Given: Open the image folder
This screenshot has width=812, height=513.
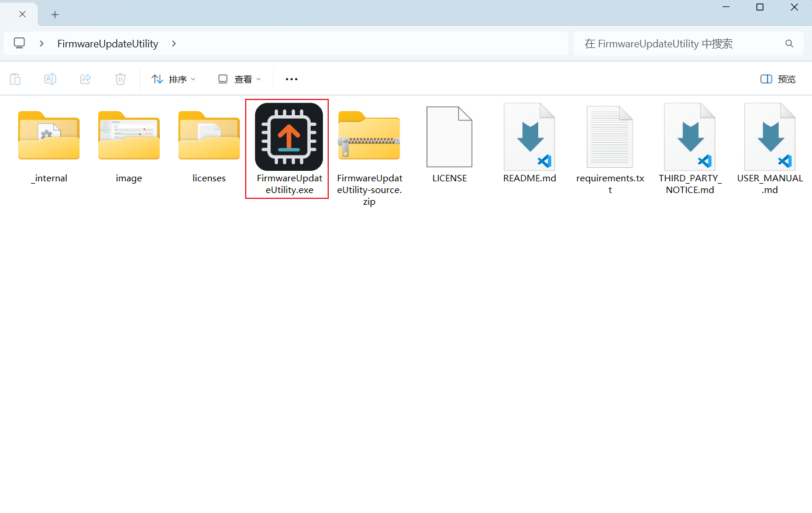Looking at the screenshot, I should 129,136.
